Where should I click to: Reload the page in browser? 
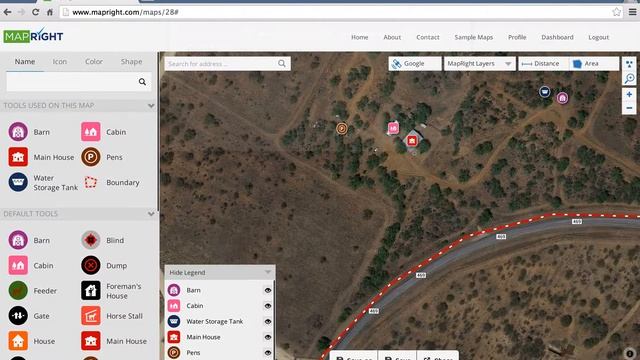click(36, 12)
